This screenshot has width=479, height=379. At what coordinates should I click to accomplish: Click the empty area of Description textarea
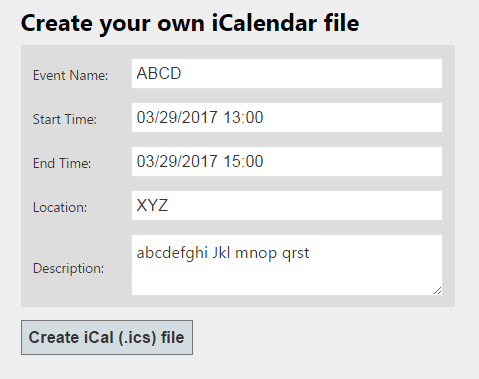287,278
